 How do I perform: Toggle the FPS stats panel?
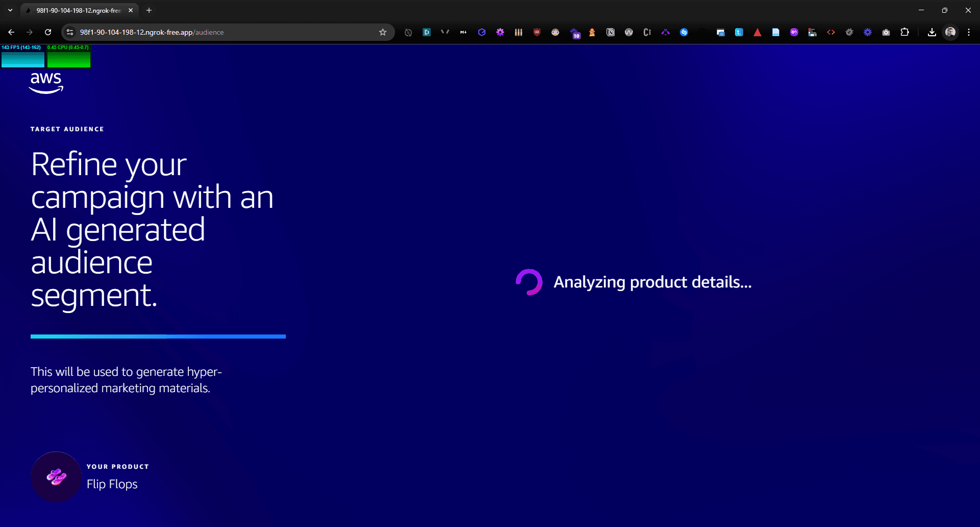22,56
